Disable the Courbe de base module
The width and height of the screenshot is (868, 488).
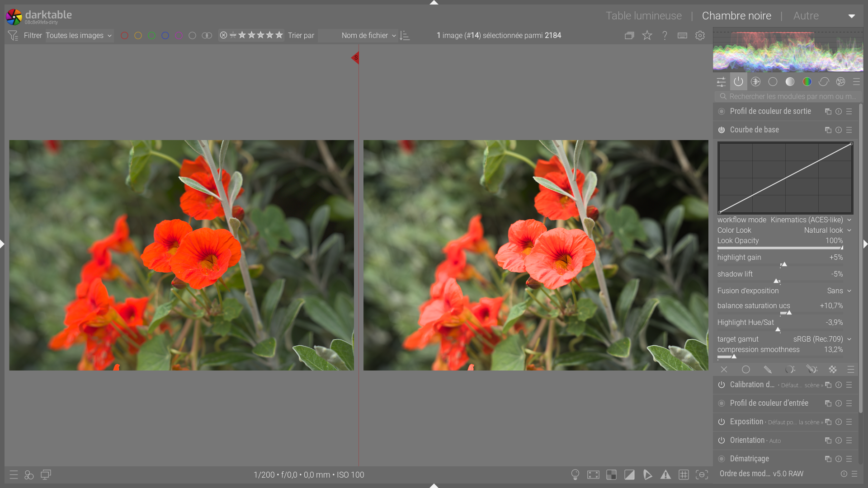pyautogui.click(x=722, y=130)
